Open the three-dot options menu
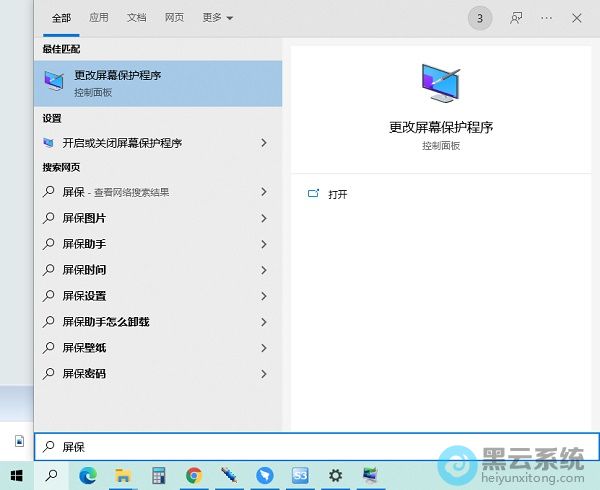This screenshot has height=490, width=600. pyautogui.click(x=546, y=18)
